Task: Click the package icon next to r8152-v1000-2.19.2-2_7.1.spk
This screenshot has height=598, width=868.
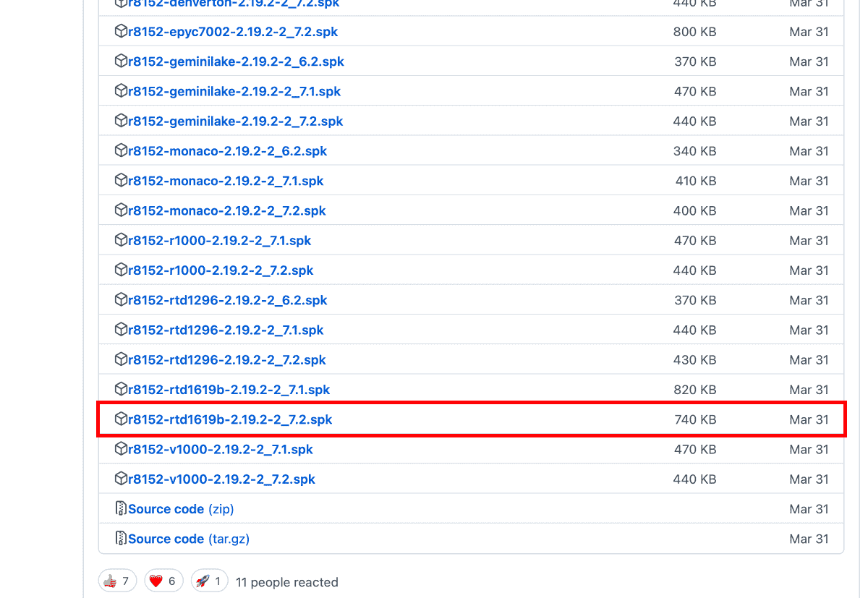Action: [x=121, y=449]
